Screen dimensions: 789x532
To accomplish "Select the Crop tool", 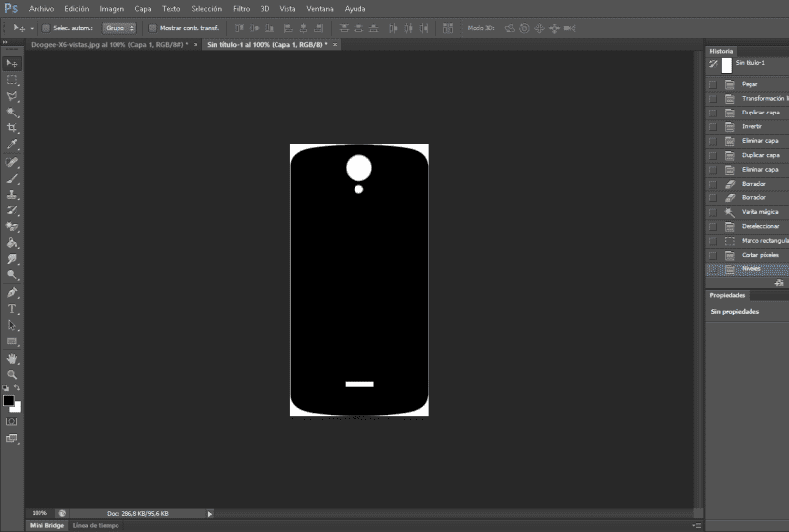I will pyautogui.click(x=12, y=128).
